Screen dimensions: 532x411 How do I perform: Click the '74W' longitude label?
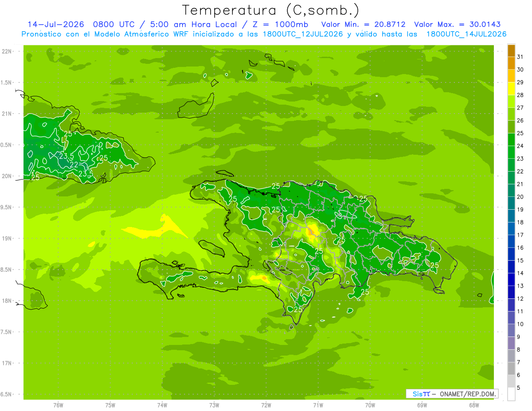tap(162, 405)
